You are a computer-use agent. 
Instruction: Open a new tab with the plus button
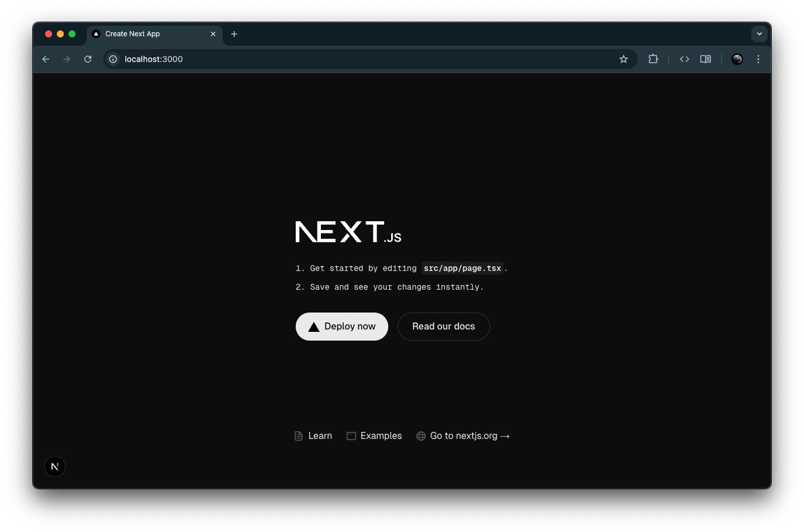click(234, 34)
